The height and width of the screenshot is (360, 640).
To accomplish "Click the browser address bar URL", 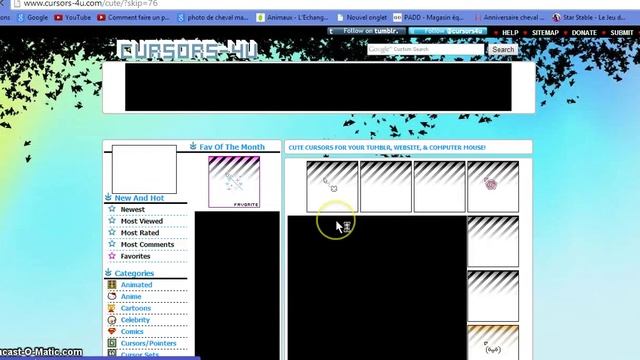I will tap(91, 4).
